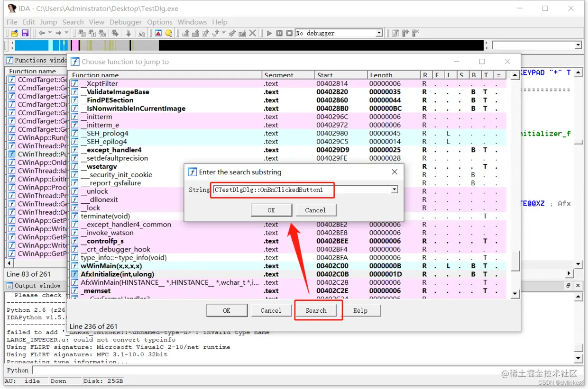
Task: Click Cancel in the search substring dialog
Action: coord(315,210)
